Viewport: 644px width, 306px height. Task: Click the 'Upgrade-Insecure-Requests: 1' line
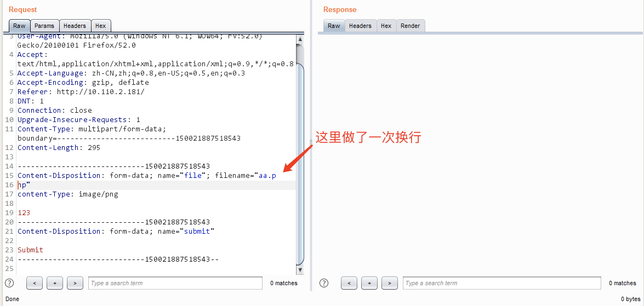pos(79,120)
